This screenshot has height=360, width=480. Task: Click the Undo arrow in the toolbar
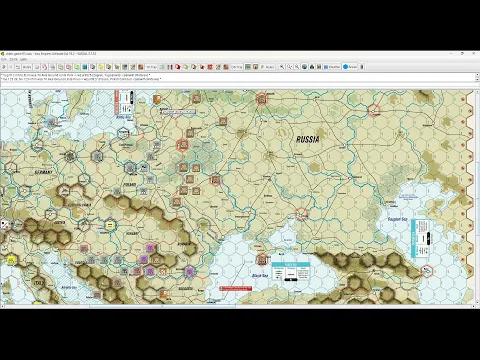pyautogui.click(x=4, y=67)
